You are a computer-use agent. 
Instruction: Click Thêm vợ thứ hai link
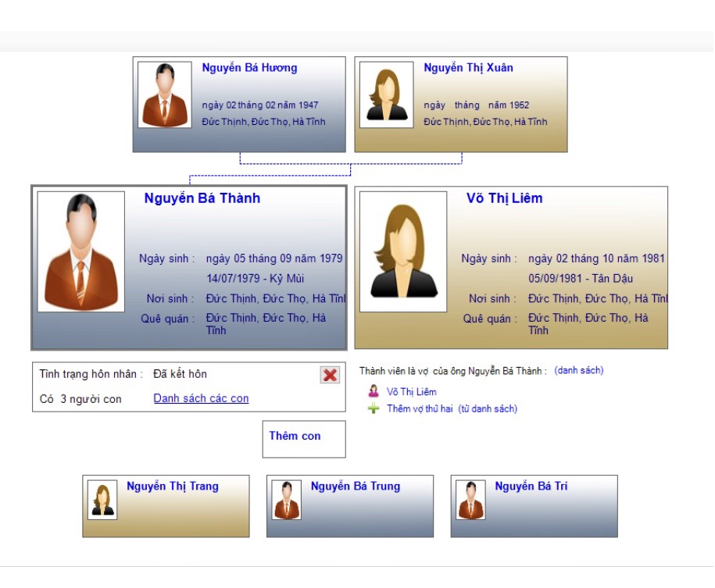(420, 408)
